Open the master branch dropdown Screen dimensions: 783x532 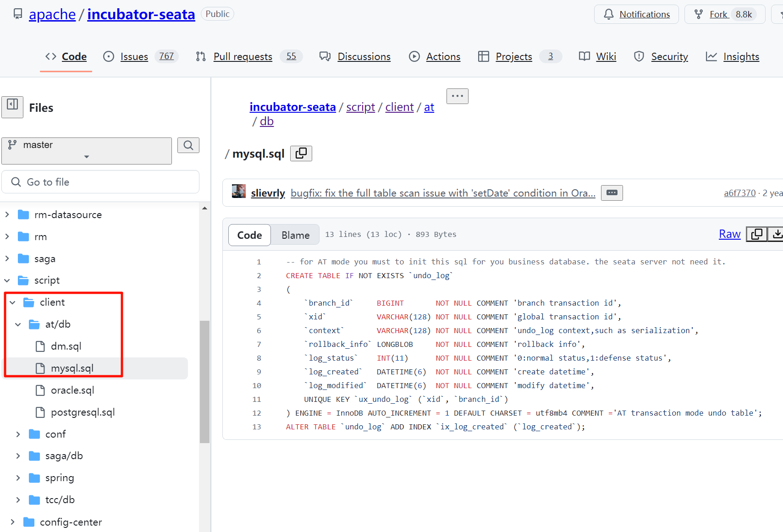point(87,151)
